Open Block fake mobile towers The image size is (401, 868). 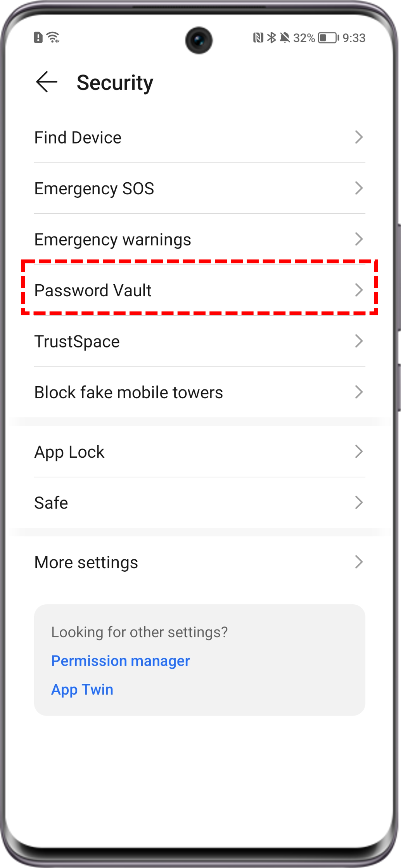click(x=200, y=392)
